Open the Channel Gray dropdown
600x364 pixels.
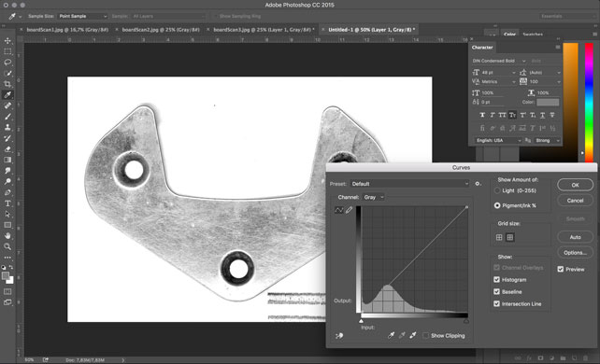point(374,197)
